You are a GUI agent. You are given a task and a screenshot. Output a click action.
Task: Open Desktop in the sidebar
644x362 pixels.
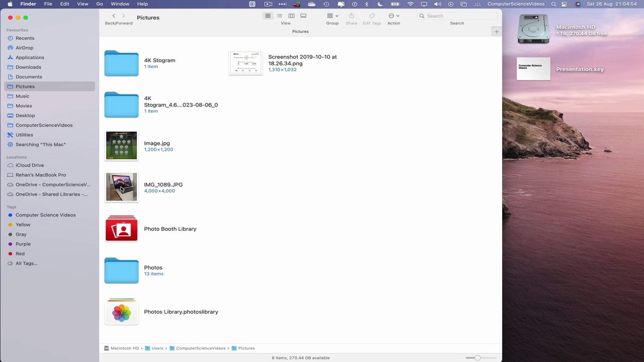49,116
